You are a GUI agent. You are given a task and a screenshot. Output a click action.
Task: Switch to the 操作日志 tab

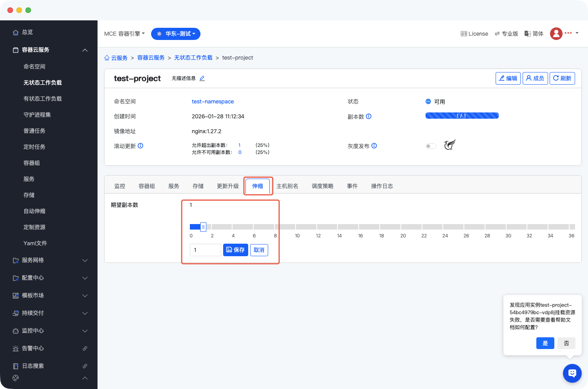point(382,186)
